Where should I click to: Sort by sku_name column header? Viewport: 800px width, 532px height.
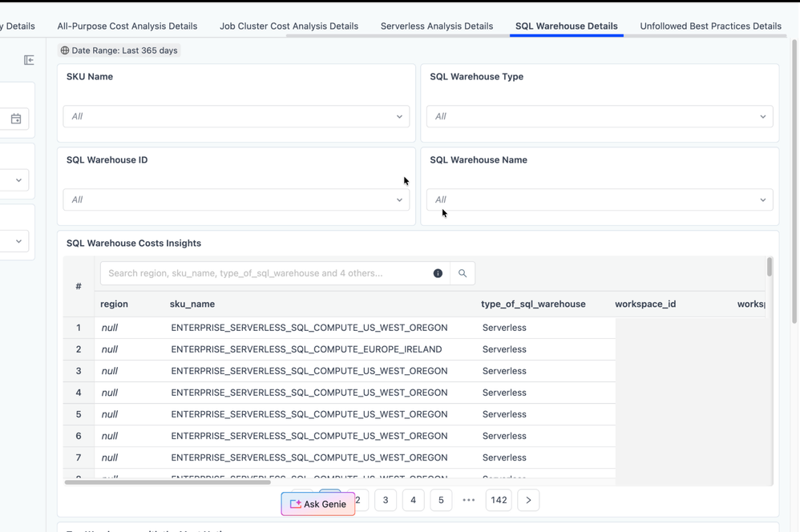pos(192,304)
